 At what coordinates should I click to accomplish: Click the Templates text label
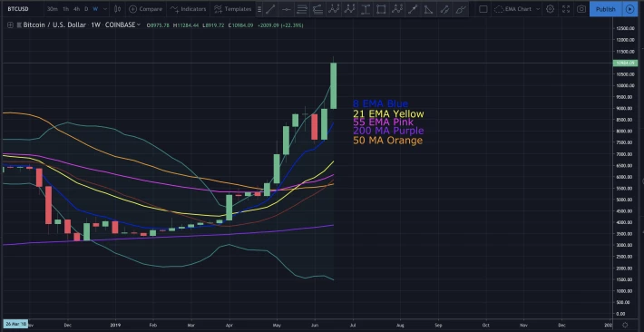coord(239,9)
